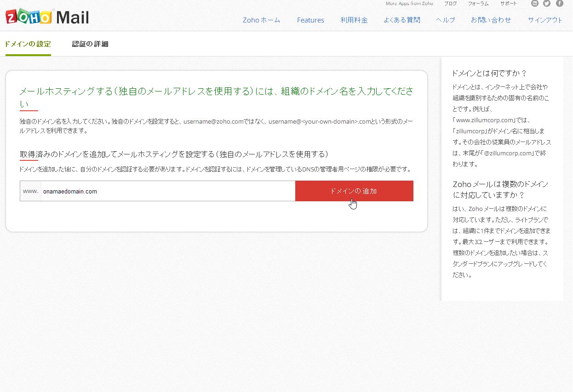The height and width of the screenshot is (392, 573).
Task: Open the LinkedIn icon link
Action: [x=535, y=3]
